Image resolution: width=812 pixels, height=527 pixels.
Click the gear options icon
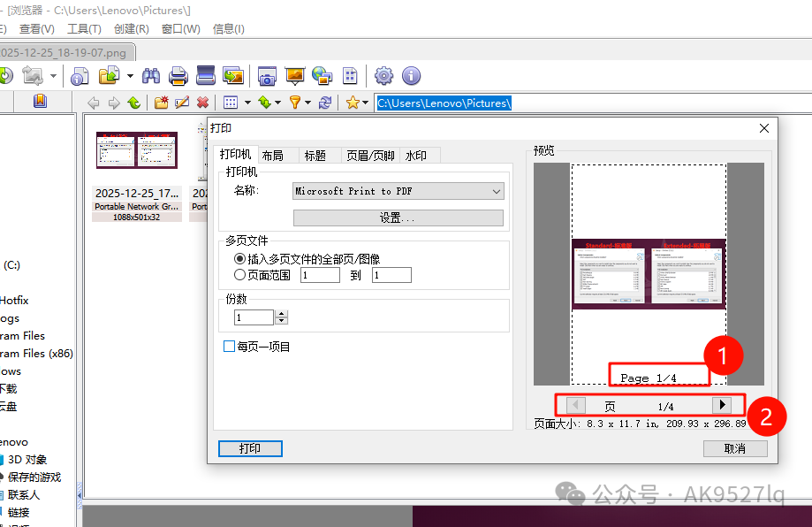(383, 76)
